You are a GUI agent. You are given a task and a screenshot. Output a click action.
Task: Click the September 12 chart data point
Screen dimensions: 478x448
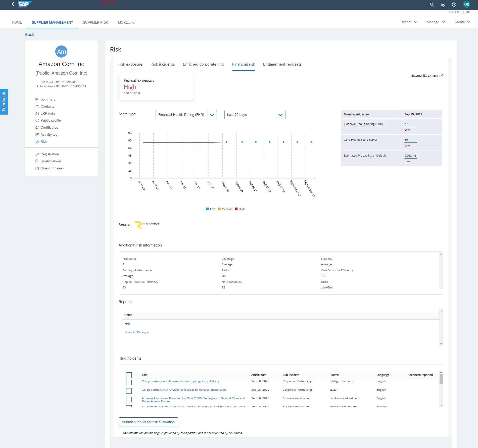(311, 142)
